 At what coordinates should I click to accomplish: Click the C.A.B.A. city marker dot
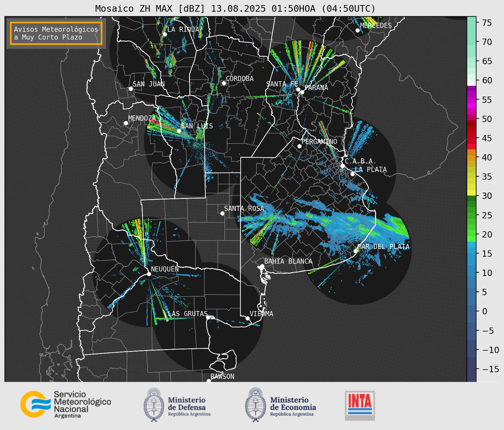click(x=343, y=166)
